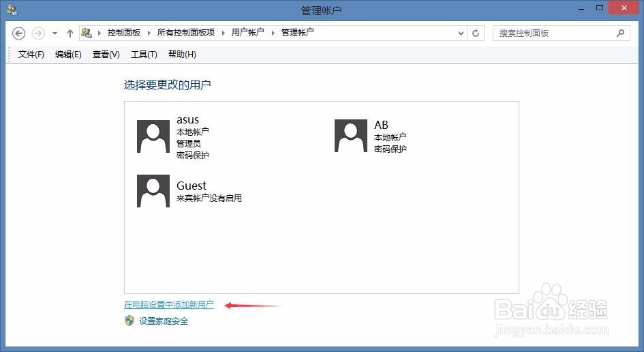
Task: Click the Back navigation arrow
Action: (x=18, y=33)
